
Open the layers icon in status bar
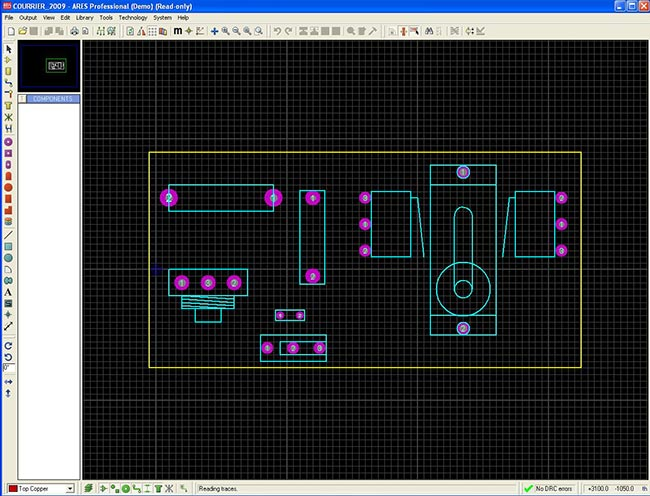tap(88, 489)
